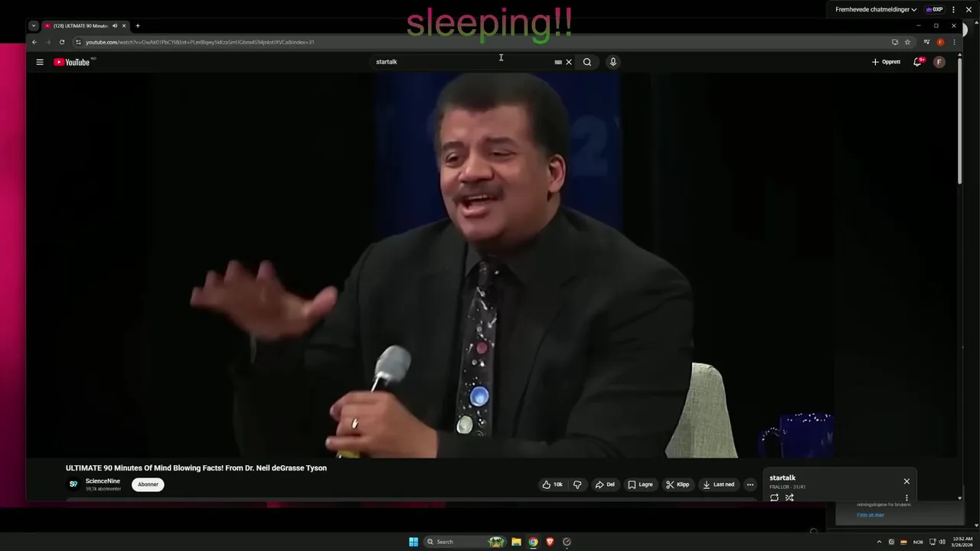Click the Opprett create button
The height and width of the screenshot is (551, 980).
click(886, 62)
